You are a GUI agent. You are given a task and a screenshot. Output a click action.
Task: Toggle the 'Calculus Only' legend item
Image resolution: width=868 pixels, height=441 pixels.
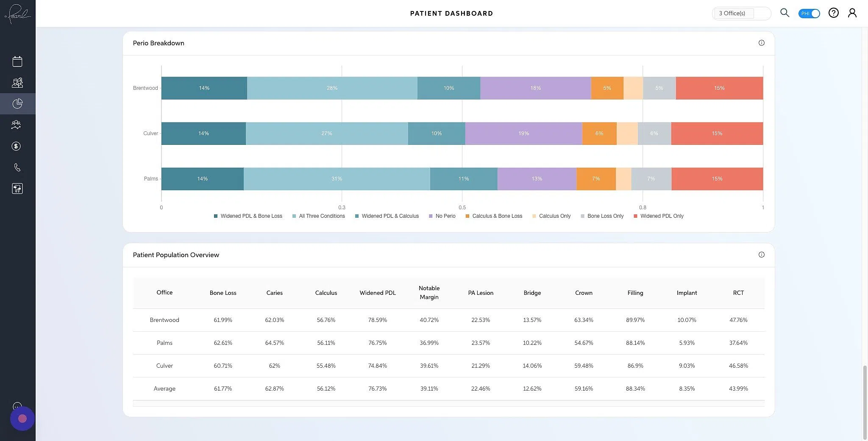[x=551, y=216]
